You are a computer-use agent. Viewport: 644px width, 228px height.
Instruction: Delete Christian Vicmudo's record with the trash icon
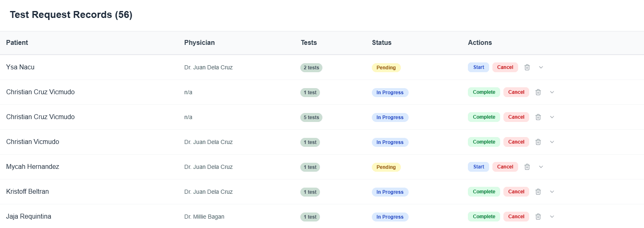click(x=538, y=142)
